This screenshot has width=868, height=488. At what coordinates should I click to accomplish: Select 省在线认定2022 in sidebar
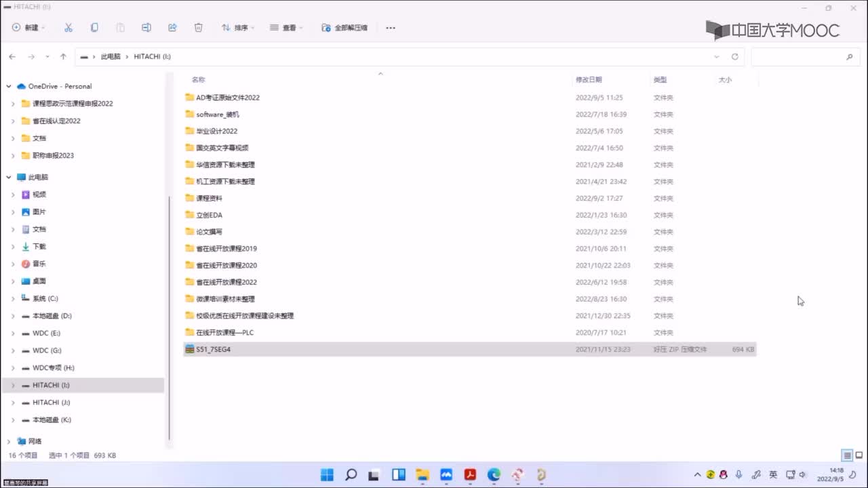[x=56, y=121]
